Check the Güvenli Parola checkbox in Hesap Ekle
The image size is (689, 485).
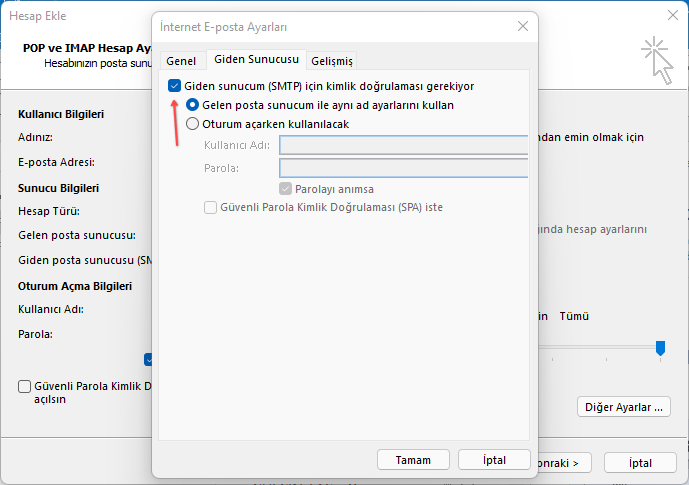[x=25, y=386]
